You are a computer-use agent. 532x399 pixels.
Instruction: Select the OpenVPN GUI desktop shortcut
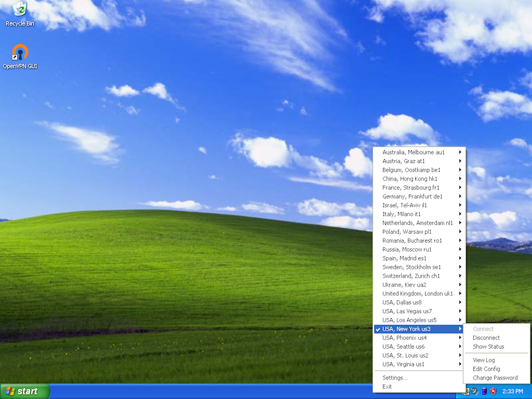[20, 57]
